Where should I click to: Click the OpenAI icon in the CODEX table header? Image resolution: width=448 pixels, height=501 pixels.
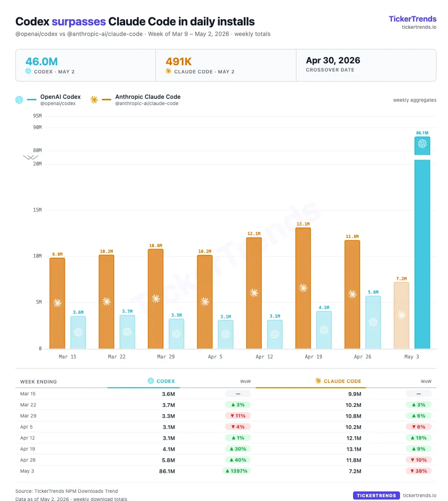coord(151,381)
